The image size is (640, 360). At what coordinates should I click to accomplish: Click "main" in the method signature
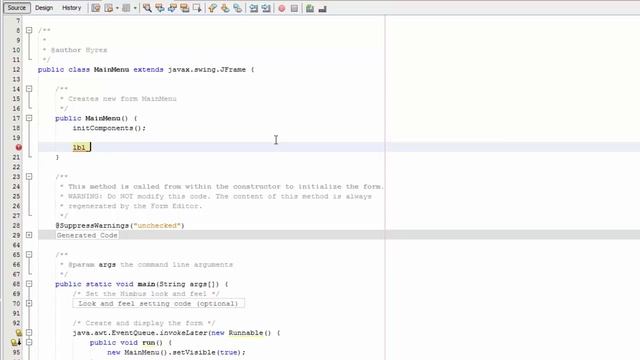tap(146, 284)
